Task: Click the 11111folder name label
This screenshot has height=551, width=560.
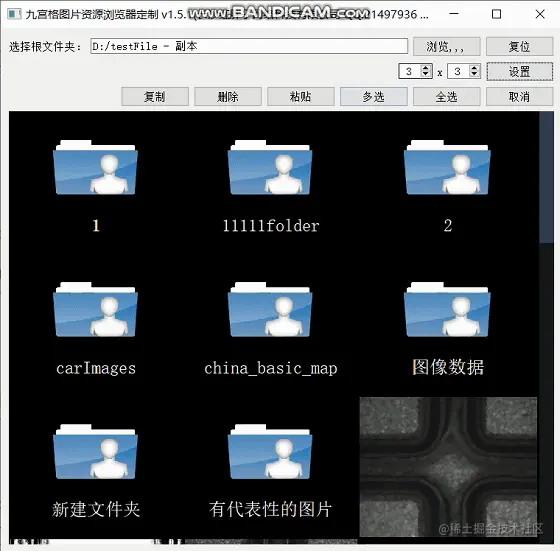Action: 271,226
